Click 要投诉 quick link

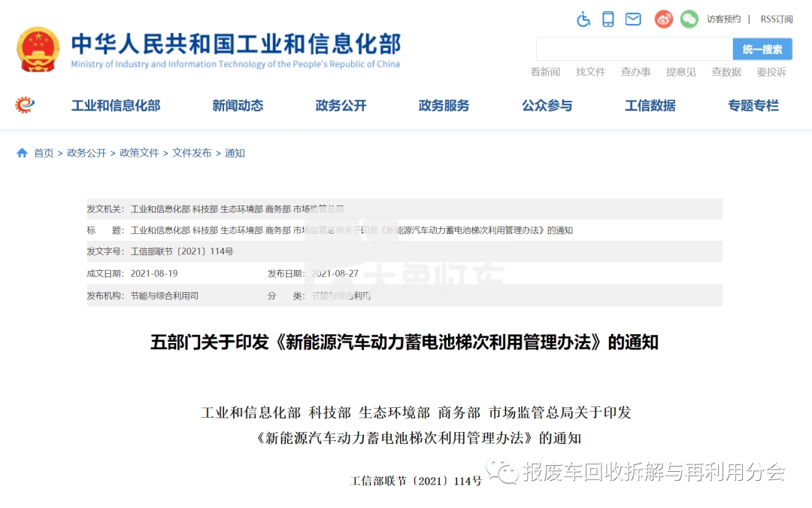tap(771, 72)
